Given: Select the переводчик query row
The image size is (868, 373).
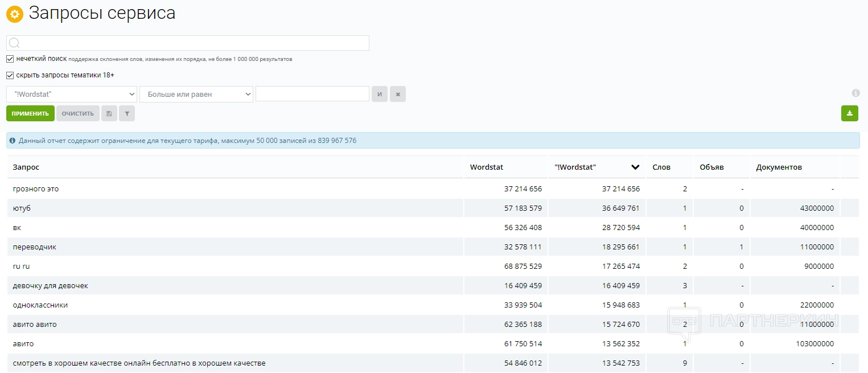Looking at the screenshot, I should (35, 247).
